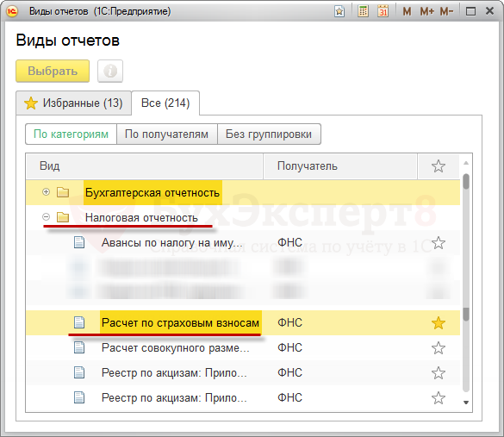Click the M+ memory add button
Image resolution: width=504 pixels, height=437 pixels.
pos(426,11)
